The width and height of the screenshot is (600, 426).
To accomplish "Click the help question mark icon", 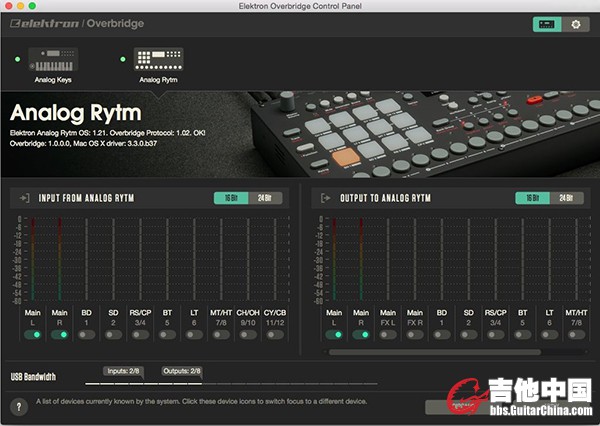I will tap(19, 407).
